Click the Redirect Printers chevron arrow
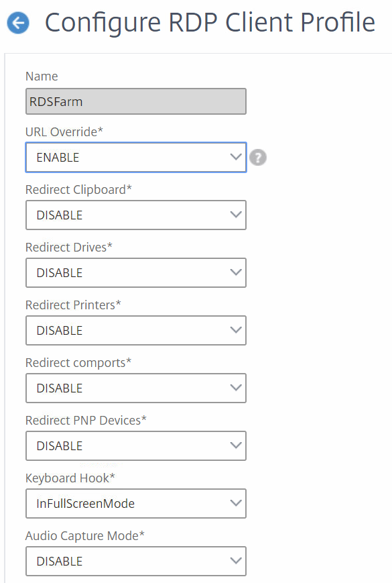The image size is (392, 583). pyautogui.click(x=236, y=330)
